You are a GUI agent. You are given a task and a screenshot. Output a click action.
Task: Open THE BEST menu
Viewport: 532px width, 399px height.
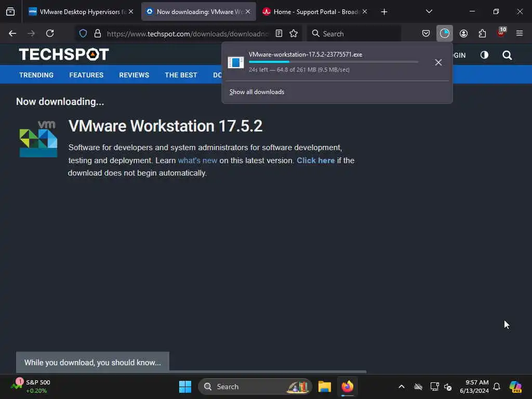181,75
